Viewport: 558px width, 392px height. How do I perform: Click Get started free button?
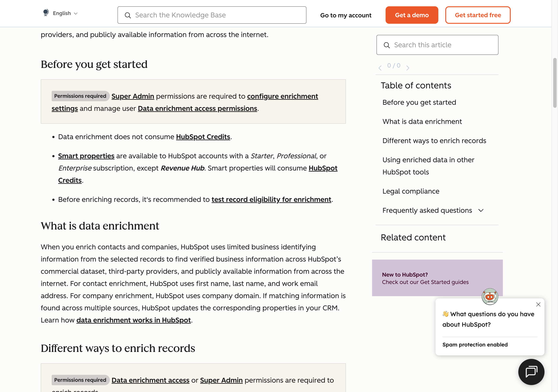478,15
